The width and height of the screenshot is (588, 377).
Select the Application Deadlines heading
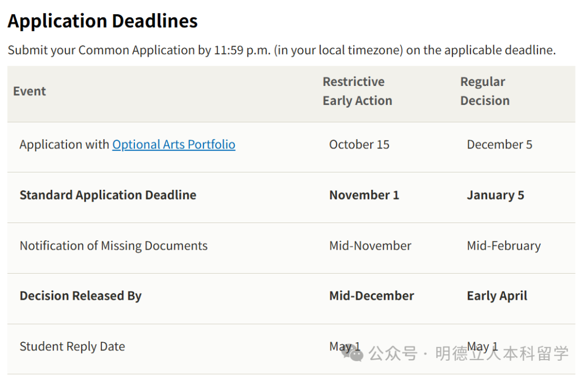pyautogui.click(x=102, y=21)
